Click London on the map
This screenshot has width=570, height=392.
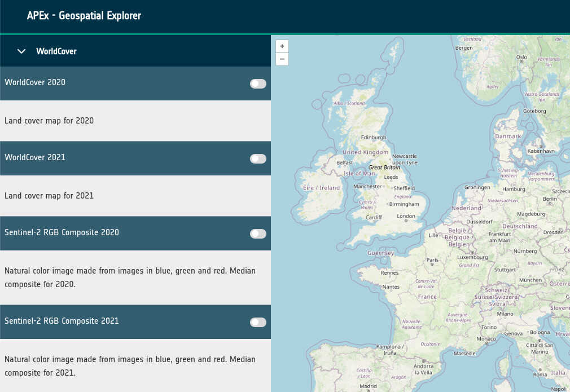tap(406, 216)
